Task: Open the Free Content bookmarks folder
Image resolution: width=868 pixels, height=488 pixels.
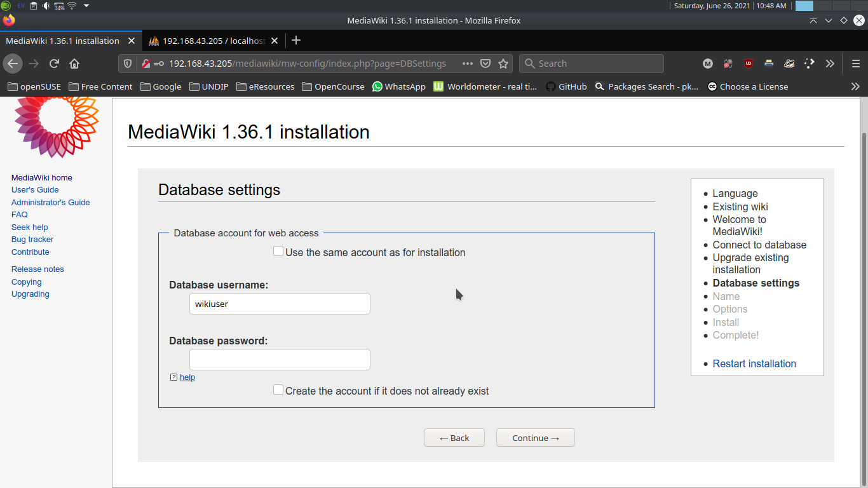Action: coord(100,86)
